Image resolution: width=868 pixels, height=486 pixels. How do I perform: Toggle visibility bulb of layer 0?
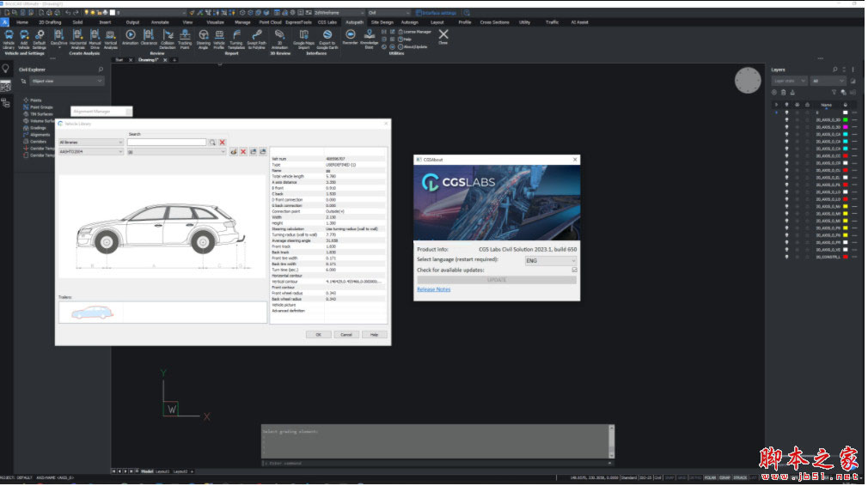pos(786,112)
